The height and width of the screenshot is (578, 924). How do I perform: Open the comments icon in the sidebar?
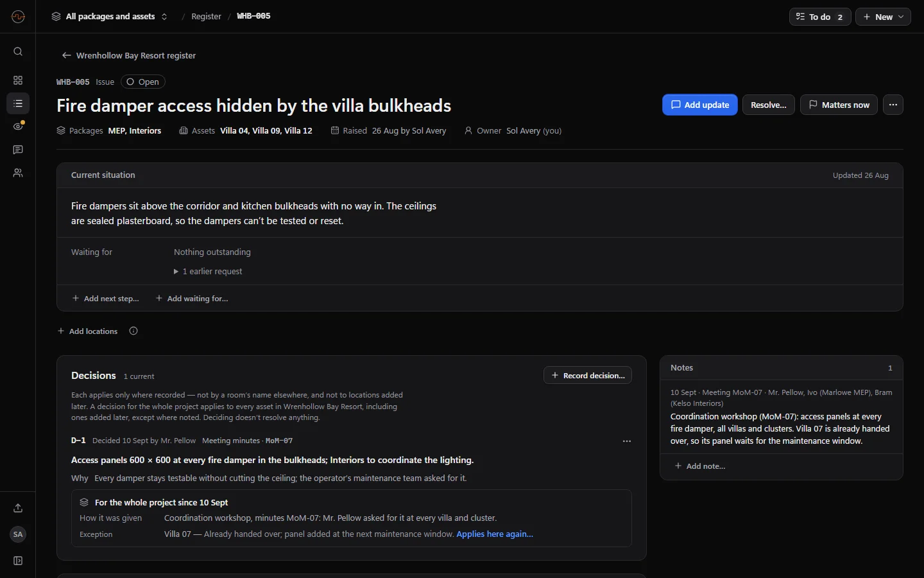18,150
